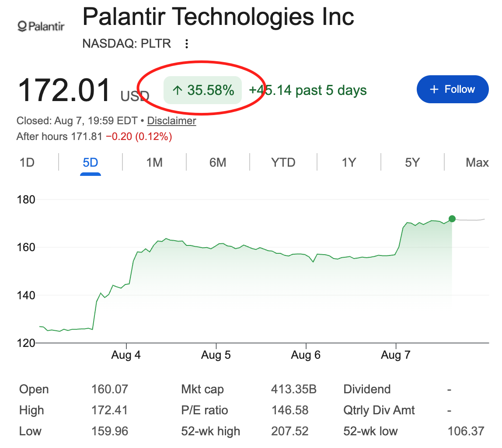
Task: Click the plus Follow button
Action: point(453,89)
